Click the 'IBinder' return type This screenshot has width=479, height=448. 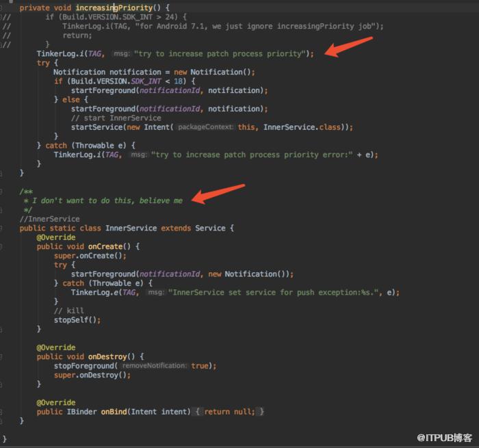[x=82, y=412]
